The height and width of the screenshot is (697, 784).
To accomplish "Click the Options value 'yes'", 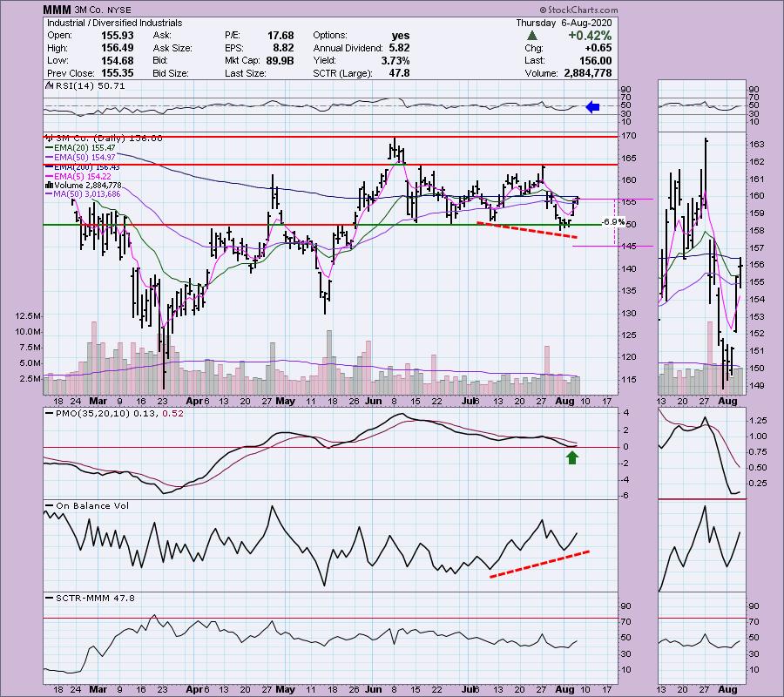I will coord(401,36).
